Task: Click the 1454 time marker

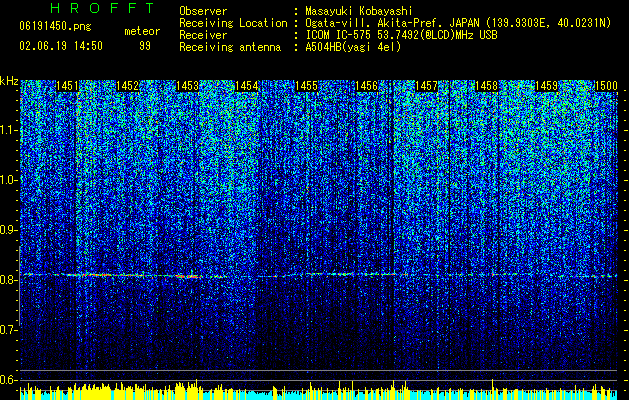Action: [247, 86]
